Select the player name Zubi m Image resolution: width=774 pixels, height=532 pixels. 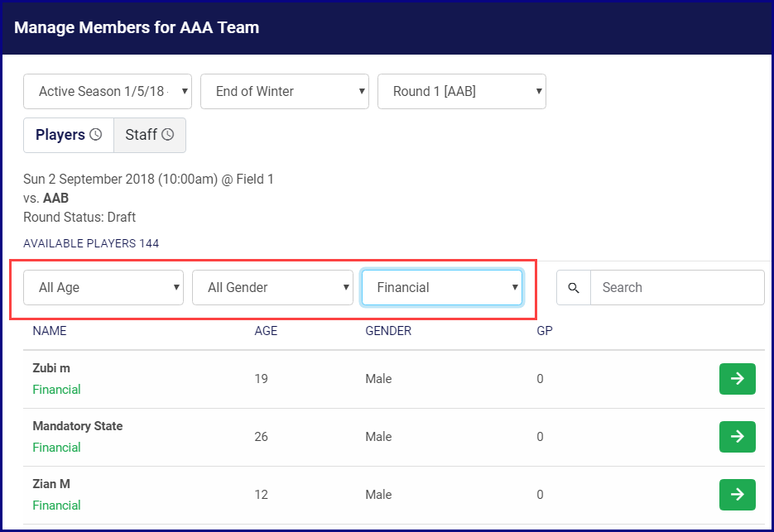pos(51,368)
